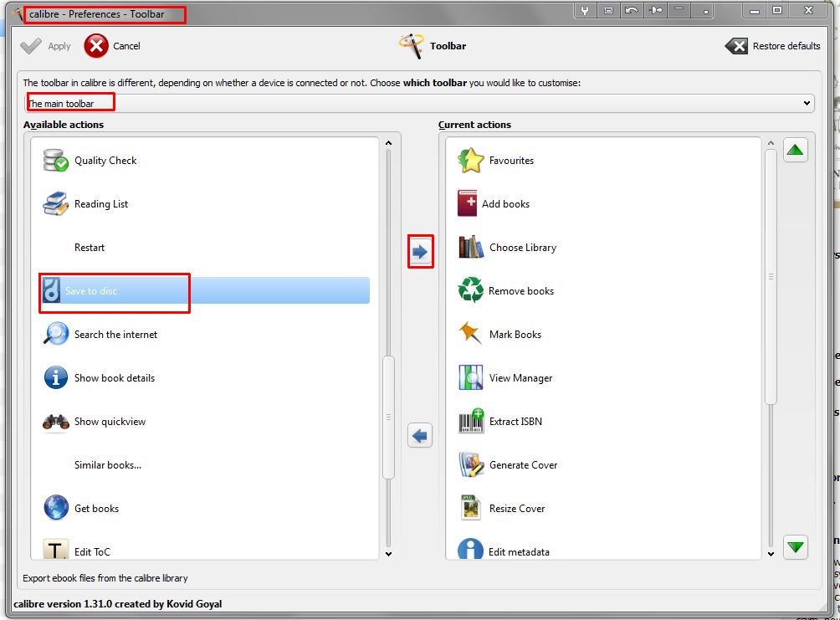The image size is (840, 620).
Task: Click available actions scrollbar up arrow
Action: pyautogui.click(x=388, y=143)
